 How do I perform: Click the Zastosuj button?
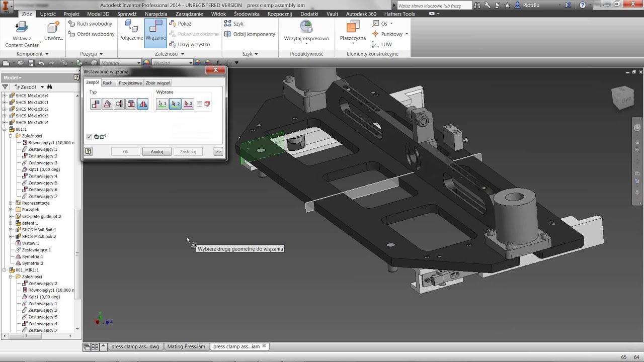pos(188,151)
